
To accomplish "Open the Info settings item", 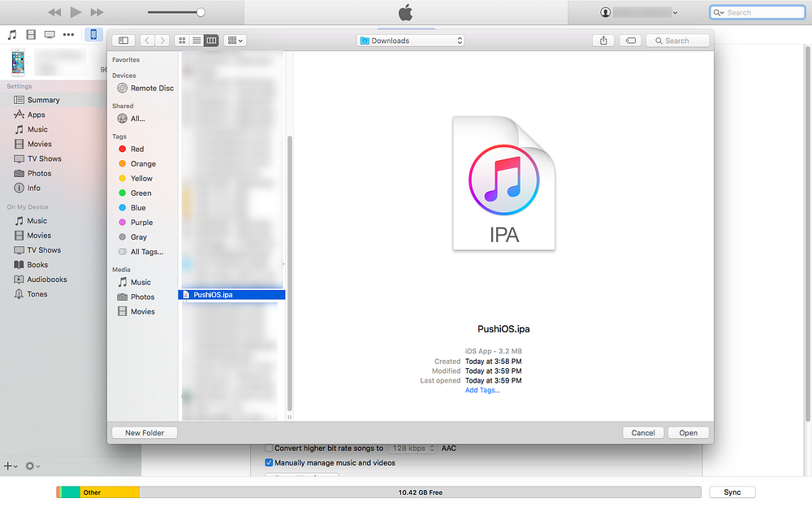I will click(x=33, y=188).
